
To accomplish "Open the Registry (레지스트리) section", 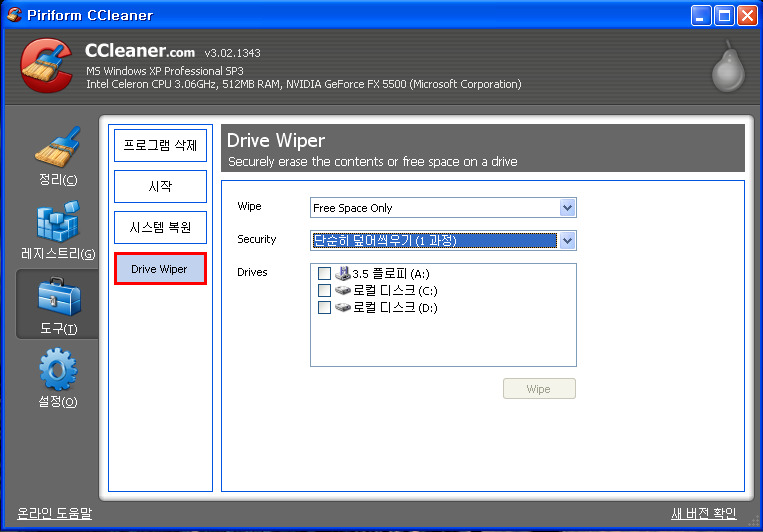I will tap(57, 230).
